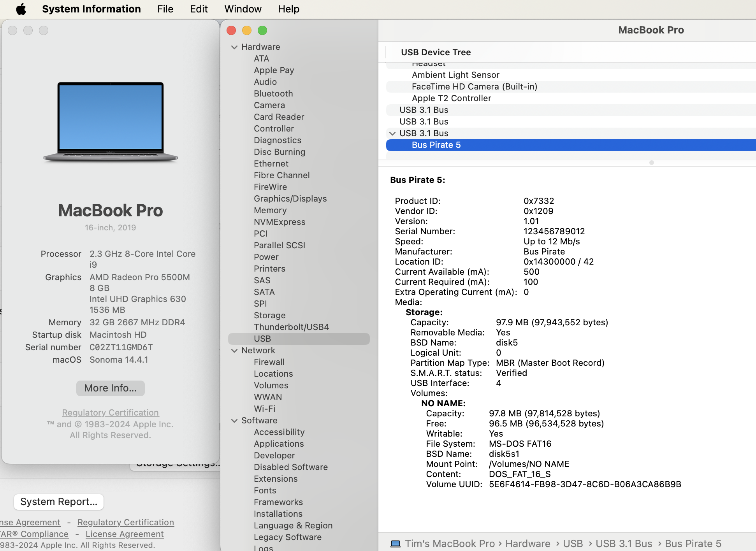Open Regulatory Certification link in About window
This screenshot has width=756, height=551.
(x=111, y=412)
